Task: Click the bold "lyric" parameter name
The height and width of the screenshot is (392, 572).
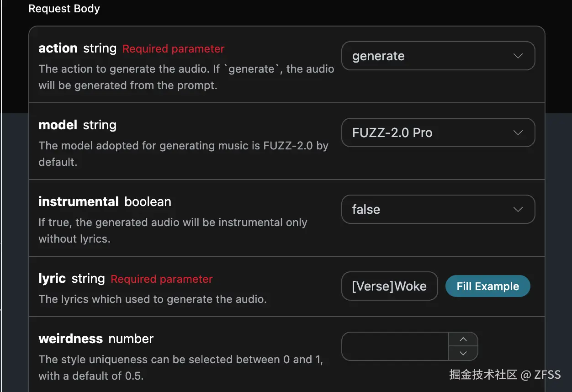Action: (52, 279)
